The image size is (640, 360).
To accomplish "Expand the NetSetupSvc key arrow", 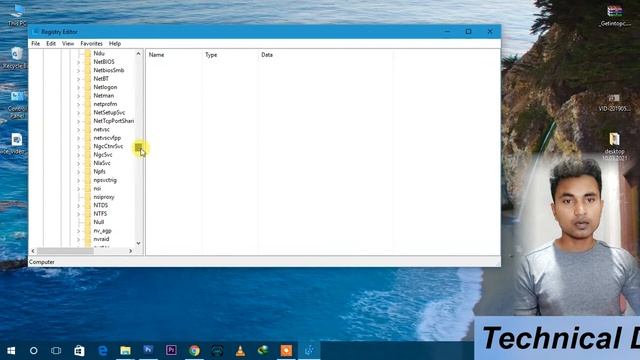I will click(78, 113).
